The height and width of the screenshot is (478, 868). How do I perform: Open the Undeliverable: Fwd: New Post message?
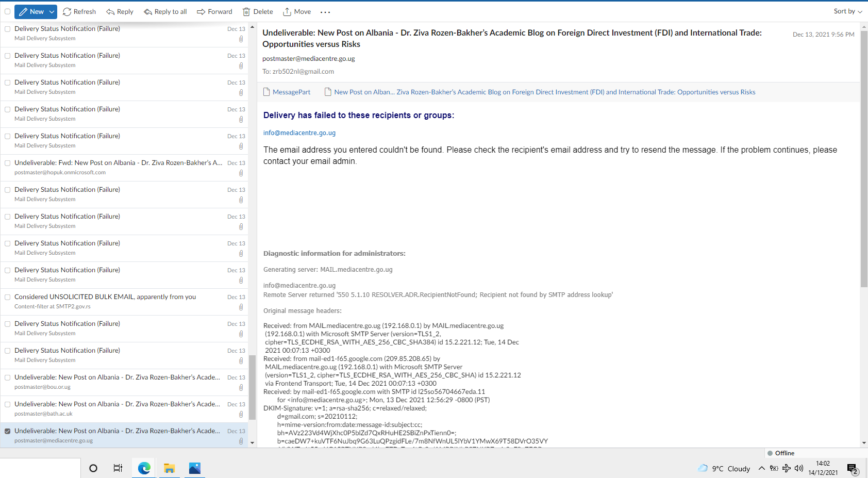click(124, 168)
